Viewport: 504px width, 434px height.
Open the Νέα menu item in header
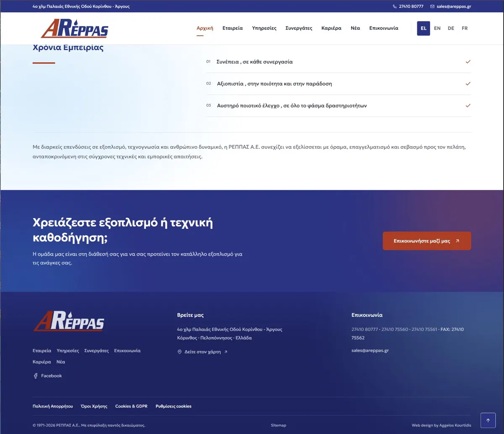coord(355,28)
